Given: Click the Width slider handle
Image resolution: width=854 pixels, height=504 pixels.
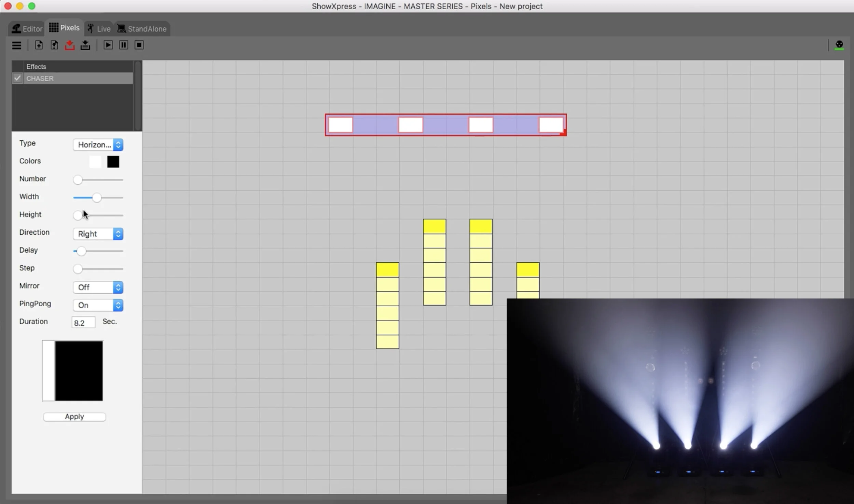Looking at the screenshot, I should click(97, 198).
